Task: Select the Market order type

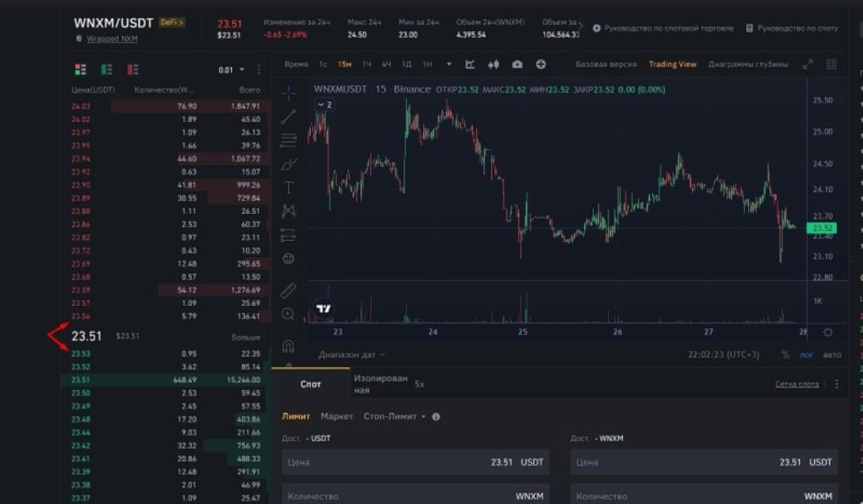Action: 337,416
